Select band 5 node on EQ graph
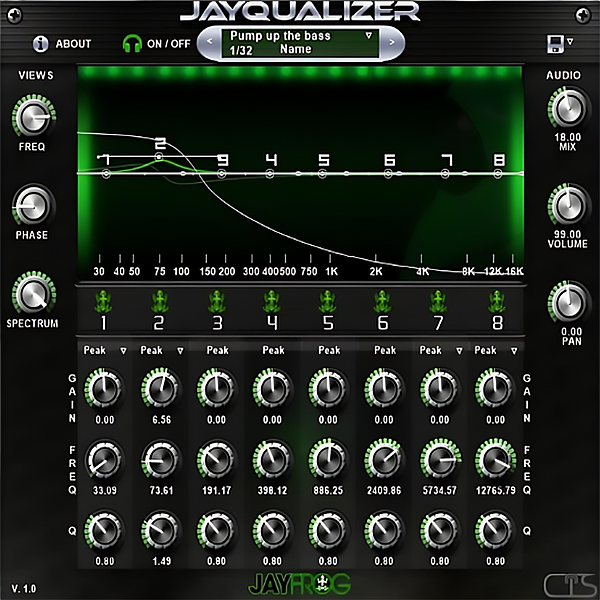This screenshot has height=600, width=600. pyautogui.click(x=323, y=174)
